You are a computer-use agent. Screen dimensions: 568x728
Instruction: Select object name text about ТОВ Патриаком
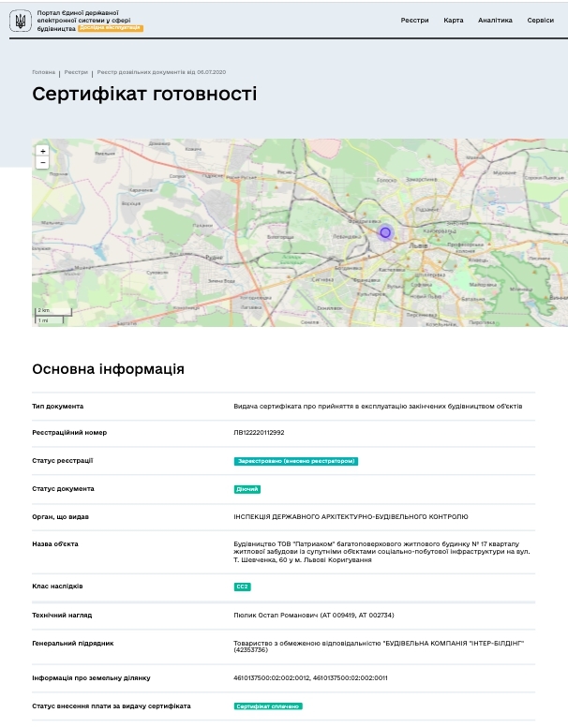pos(381,552)
